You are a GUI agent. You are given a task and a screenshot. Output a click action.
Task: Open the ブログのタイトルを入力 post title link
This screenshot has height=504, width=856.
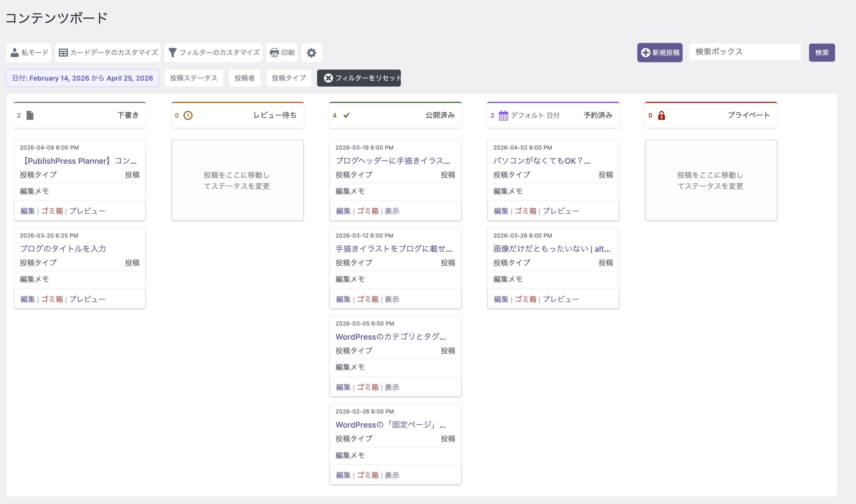click(63, 249)
